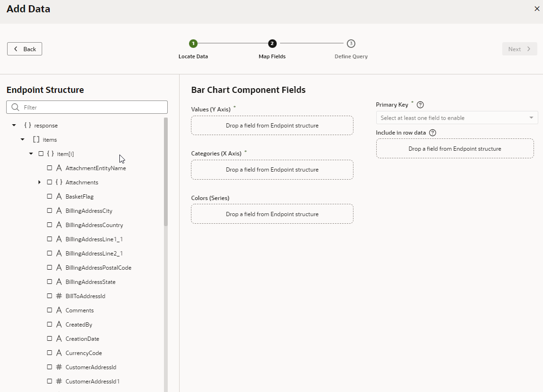Check the BillingAddressLine1_1 checkbox
Screen dimensions: 543x392
pos(50,239)
